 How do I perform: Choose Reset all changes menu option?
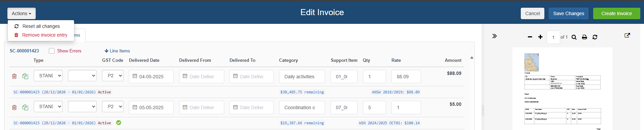(41, 26)
